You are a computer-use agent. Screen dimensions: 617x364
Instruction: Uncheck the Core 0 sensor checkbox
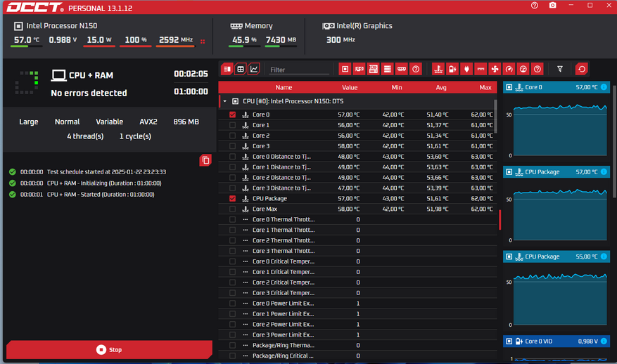click(233, 115)
